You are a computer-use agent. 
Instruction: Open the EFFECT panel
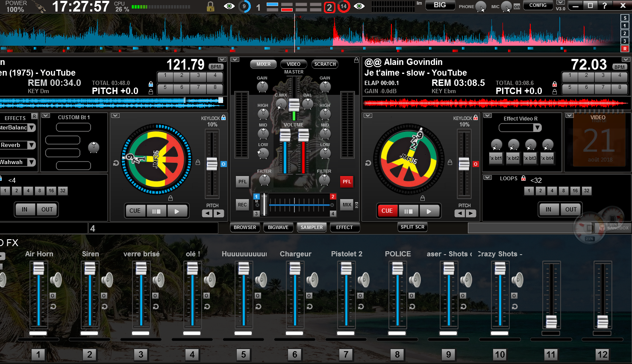click(x=344, y=227)
